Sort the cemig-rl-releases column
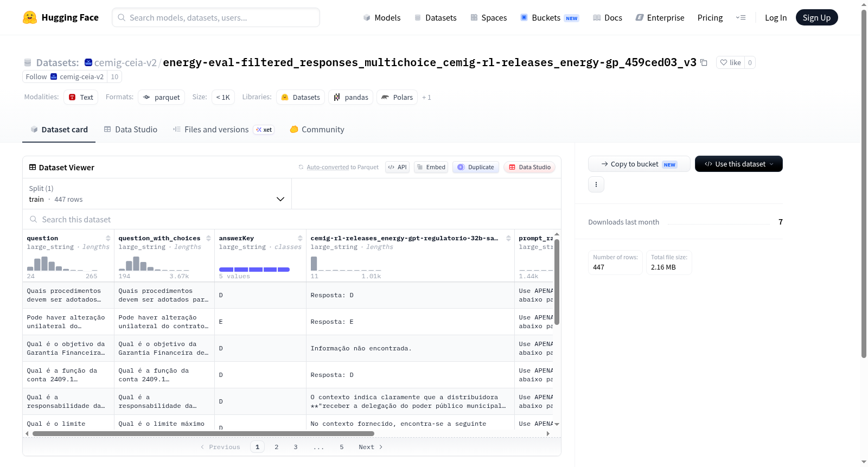 508,238
